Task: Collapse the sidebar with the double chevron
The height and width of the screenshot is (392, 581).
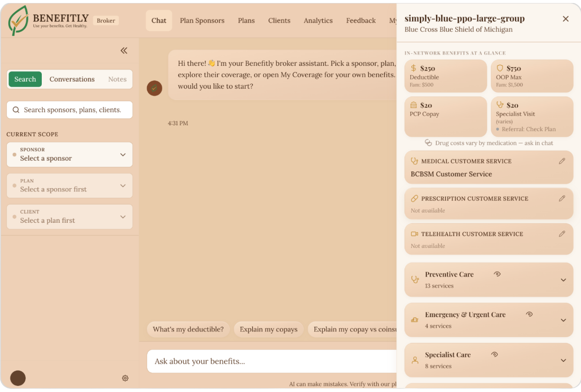Action: point(124,50)
